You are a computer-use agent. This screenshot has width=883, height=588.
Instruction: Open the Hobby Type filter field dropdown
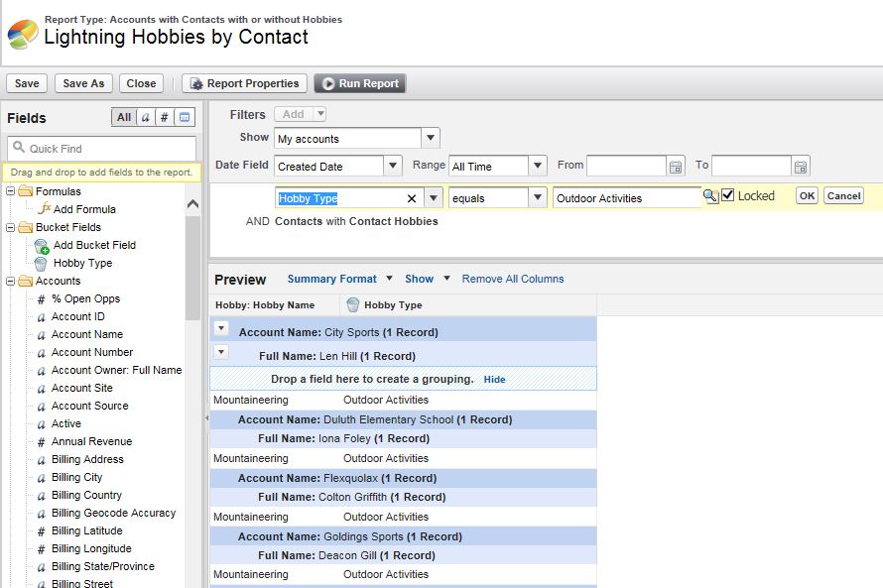433,197
